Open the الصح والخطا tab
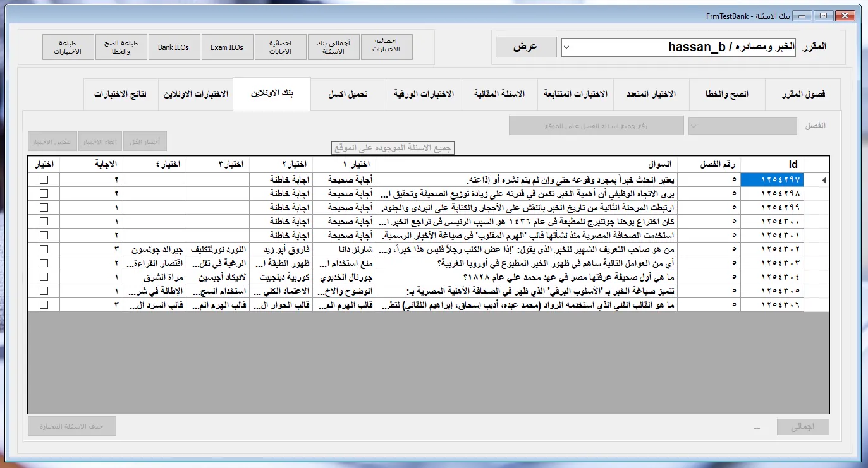The width and height of the screenshot is (868, 468). [727, 94]
